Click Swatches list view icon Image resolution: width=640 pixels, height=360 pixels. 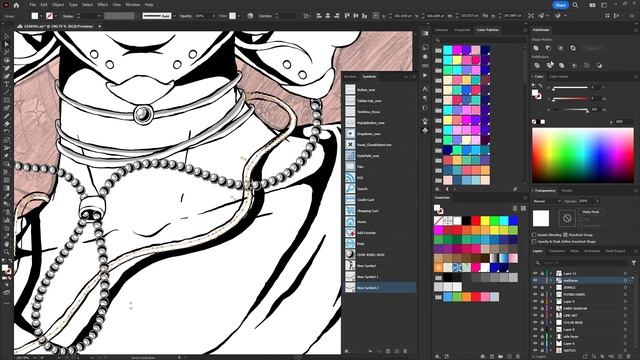pyautogui.click(x=515, y=208)
